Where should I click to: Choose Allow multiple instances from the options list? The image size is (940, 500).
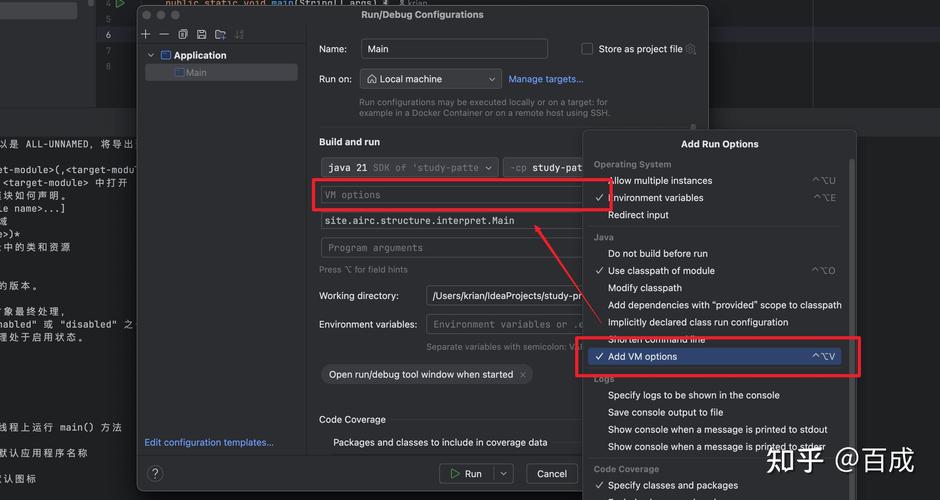pos(660,181)
